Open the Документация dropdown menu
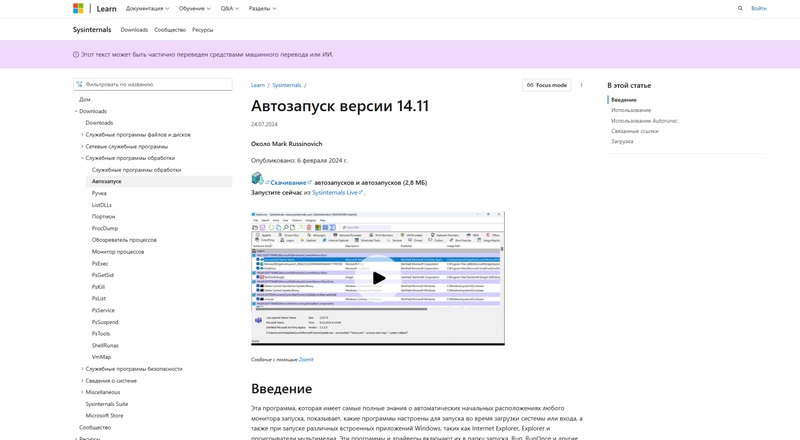This screenshot has width=800, height=440. pos(147,8)
